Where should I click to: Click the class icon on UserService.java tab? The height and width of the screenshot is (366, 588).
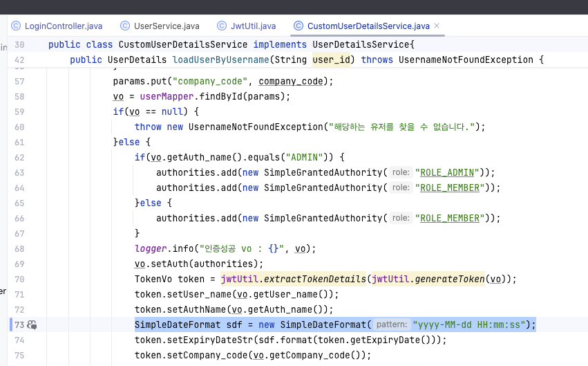pos(125,26)
